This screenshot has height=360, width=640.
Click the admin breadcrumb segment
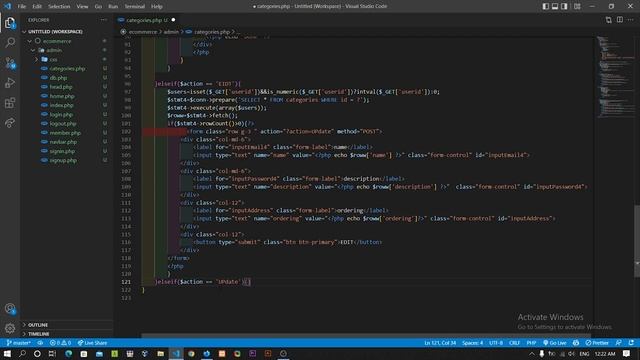point(171,31)
